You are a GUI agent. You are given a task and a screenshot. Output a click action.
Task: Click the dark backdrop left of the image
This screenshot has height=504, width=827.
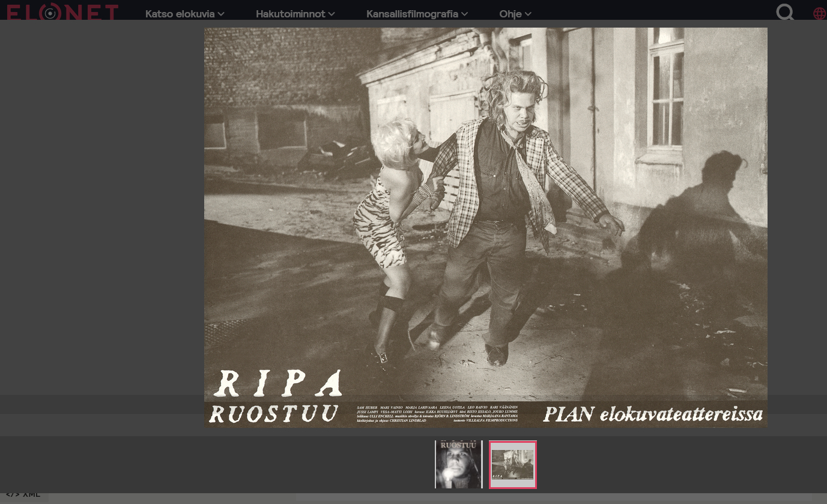pyautogui.click(x=102, y=210)
